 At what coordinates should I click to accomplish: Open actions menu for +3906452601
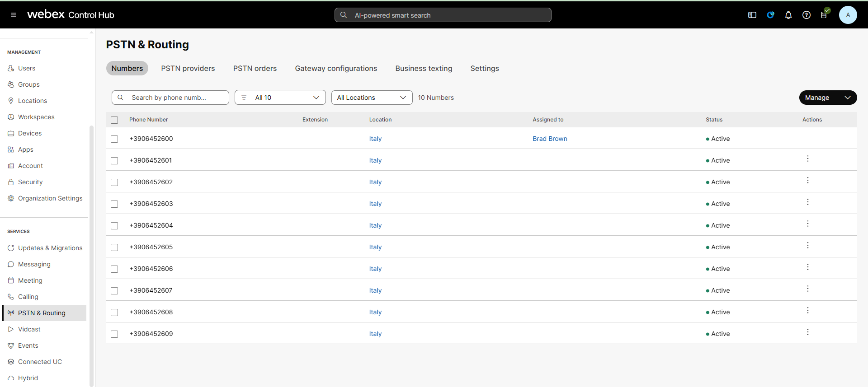[807, 159]
